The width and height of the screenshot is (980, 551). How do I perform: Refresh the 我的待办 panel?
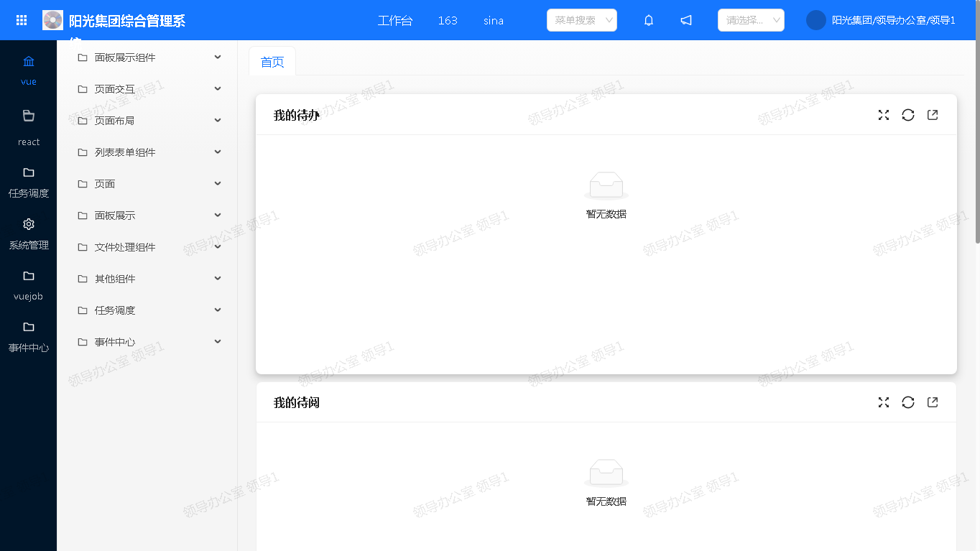pyautogui.click(x=908, y=115)
